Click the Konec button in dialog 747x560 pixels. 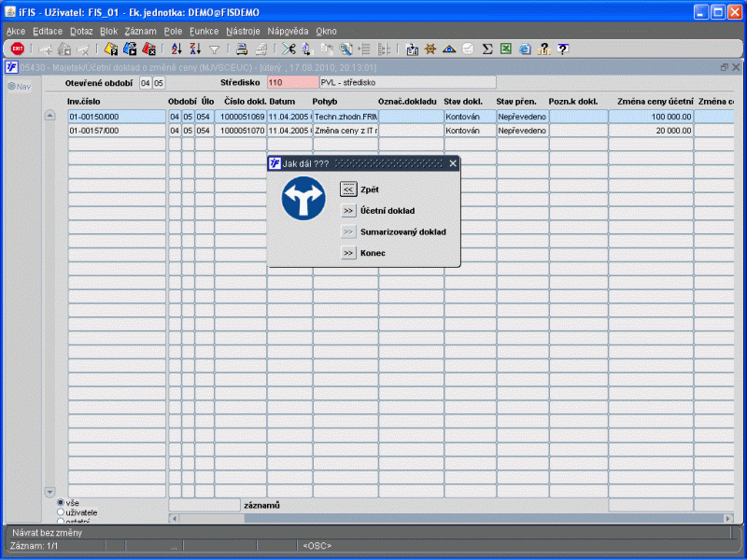[348, 253]
